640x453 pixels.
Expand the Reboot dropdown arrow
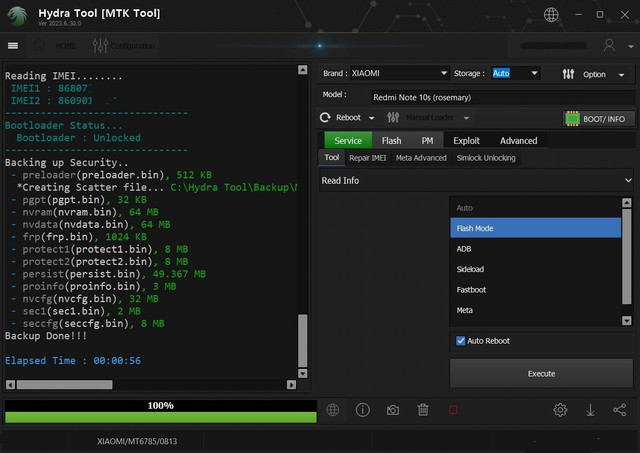coord(371,118)
